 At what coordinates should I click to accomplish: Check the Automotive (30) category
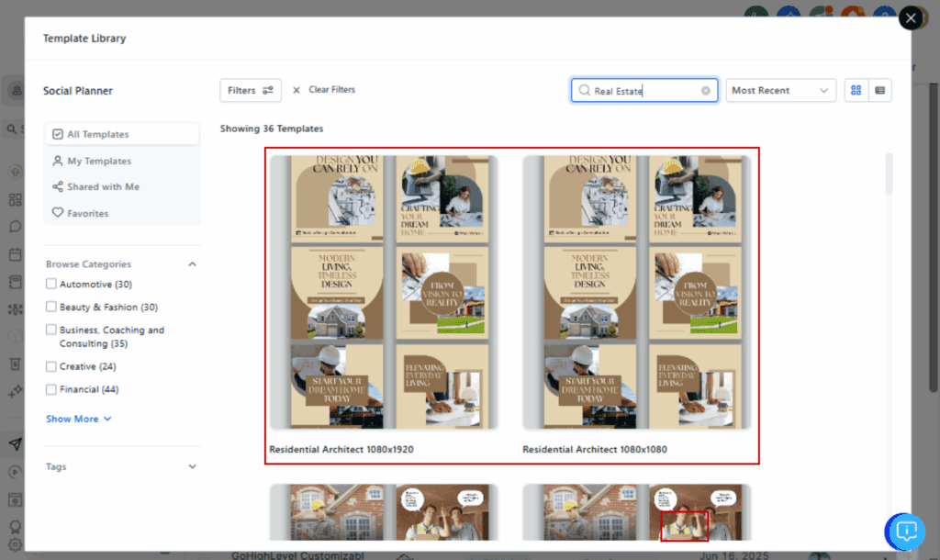pyautogui.click(x=51, y=284)
